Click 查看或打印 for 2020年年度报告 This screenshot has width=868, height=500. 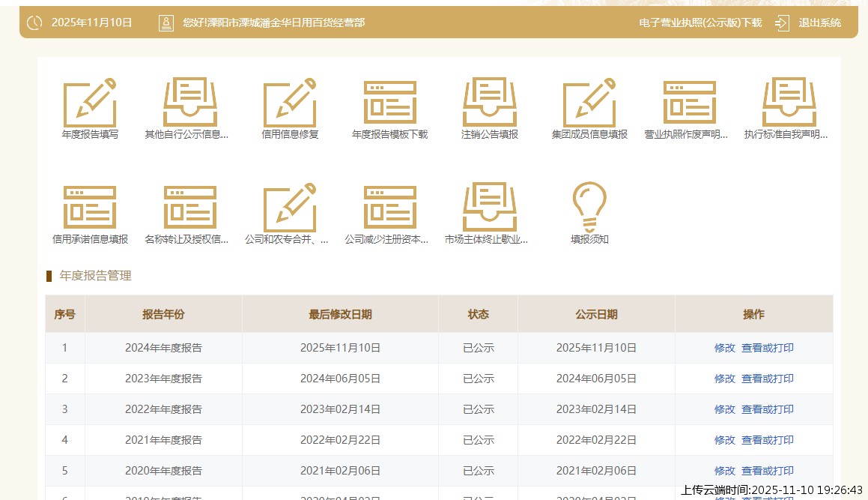point(768,471)
